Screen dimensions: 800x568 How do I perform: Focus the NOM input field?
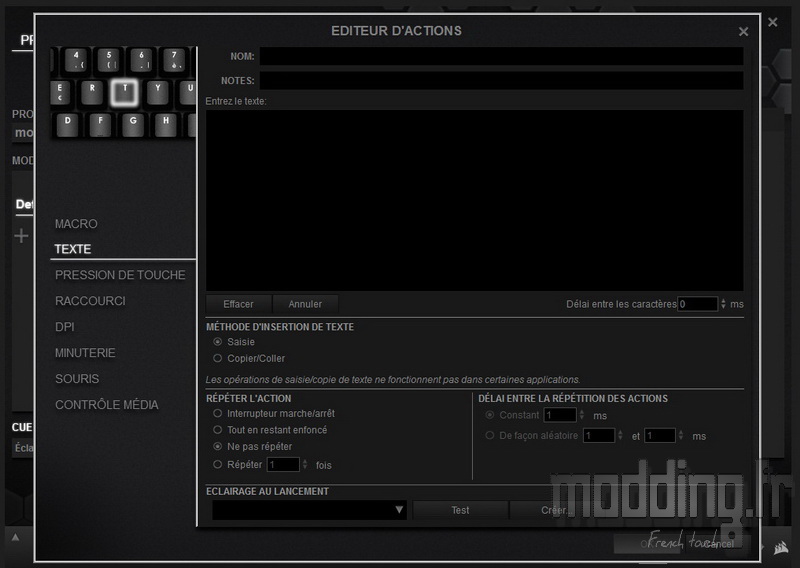pos(501,56)
